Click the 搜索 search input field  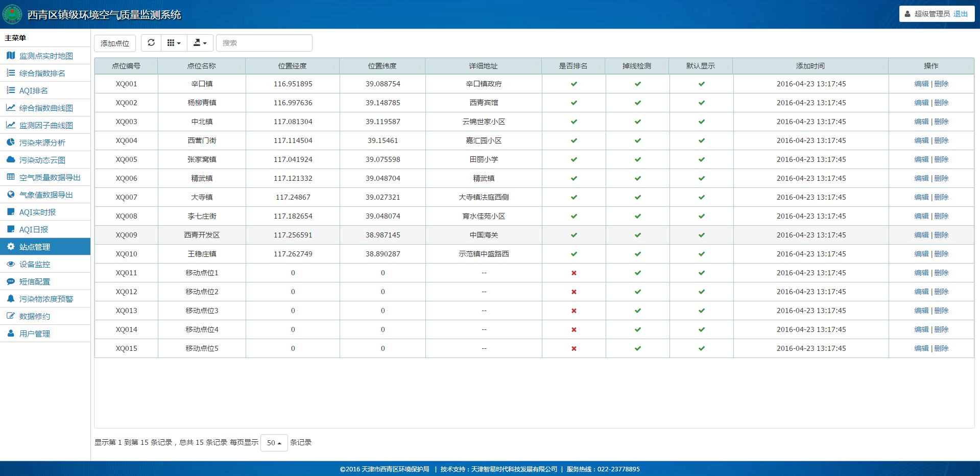[x=264, y=43]
